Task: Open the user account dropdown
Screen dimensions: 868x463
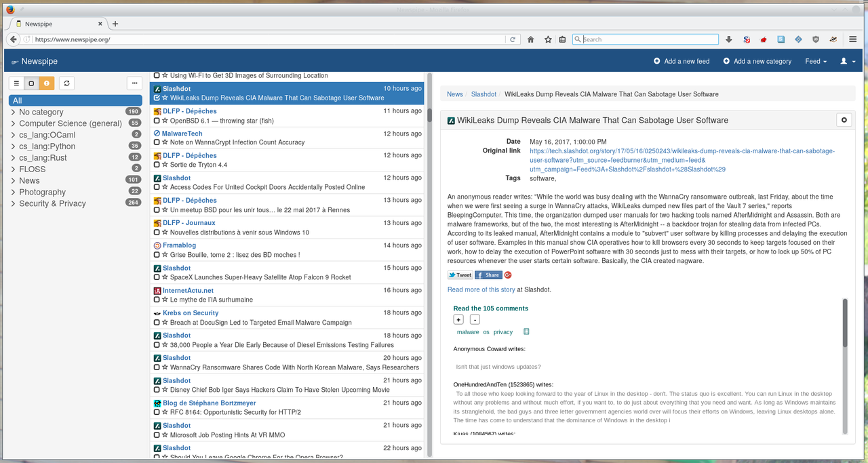Action: click(848, 61)
